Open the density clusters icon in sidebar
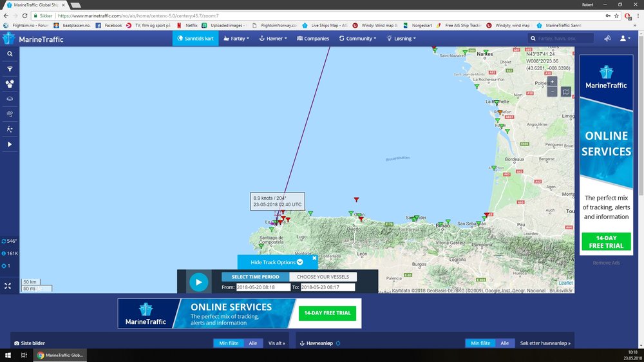 pos(10,84)
